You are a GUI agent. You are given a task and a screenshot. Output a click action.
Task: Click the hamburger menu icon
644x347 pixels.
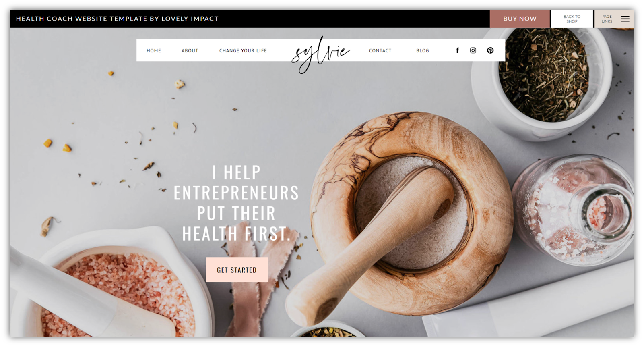(625, 19)
